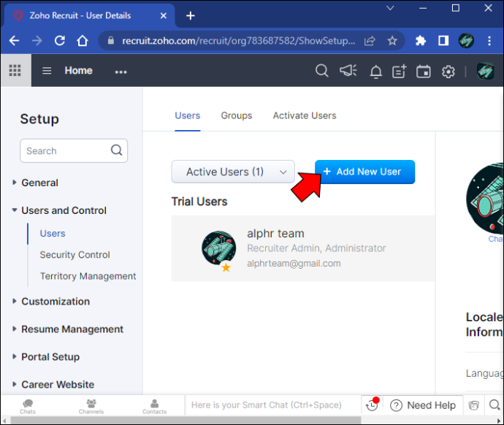This screenshot has height=425, width=504.
Task: Open the recent activity clock icon
Action: (373, 405)
